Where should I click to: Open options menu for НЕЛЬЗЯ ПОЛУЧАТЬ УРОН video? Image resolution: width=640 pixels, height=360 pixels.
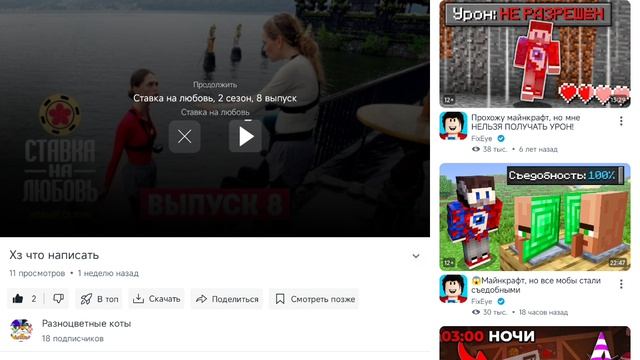(x=621, y=121)
